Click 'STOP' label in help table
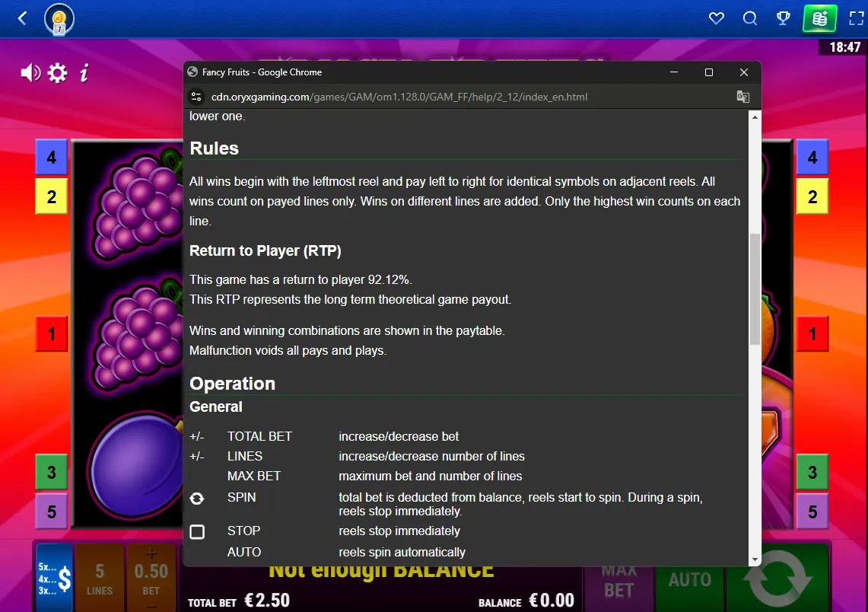This screenshot has height=612, width=868. click(x=244, y=531)
